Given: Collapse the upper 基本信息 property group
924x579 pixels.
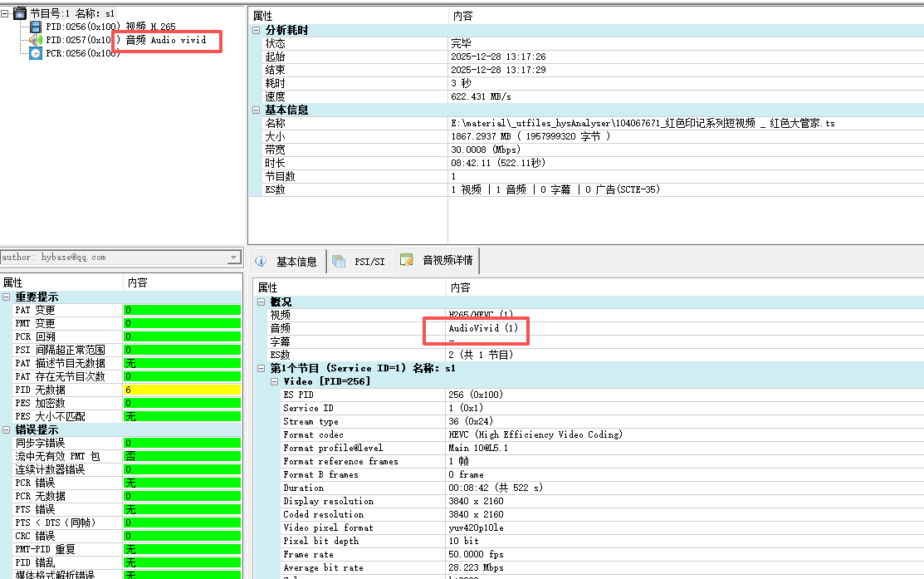Looking at the screenshot, I should pyautogui.click(x=257, y=110).
